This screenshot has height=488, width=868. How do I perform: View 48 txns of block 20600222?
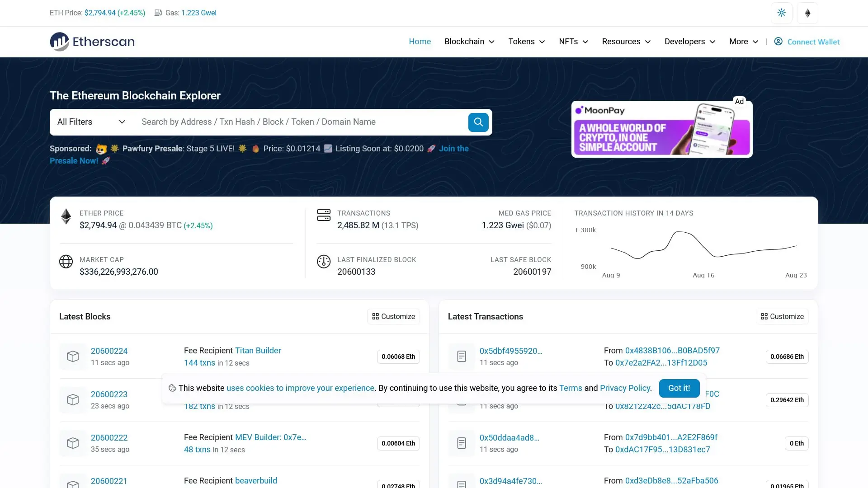[x=197, y=450]
